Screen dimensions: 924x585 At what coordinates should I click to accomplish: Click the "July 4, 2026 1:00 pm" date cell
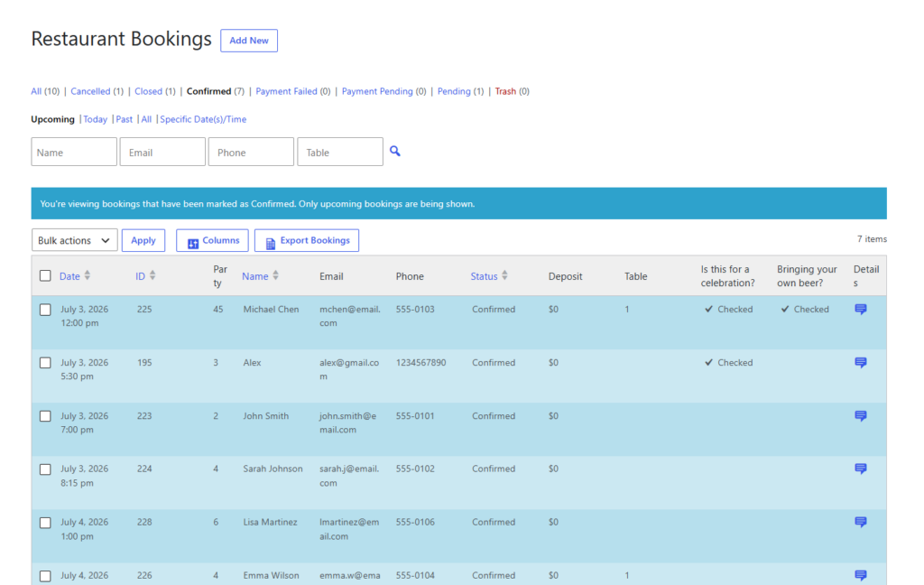pos(84,529)
